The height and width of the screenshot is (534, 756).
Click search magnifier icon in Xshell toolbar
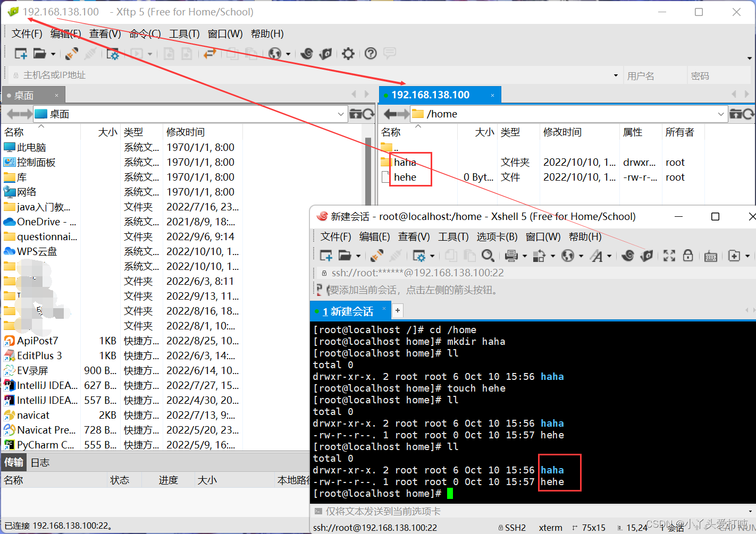pyautogui.click(x=488, y=256)
